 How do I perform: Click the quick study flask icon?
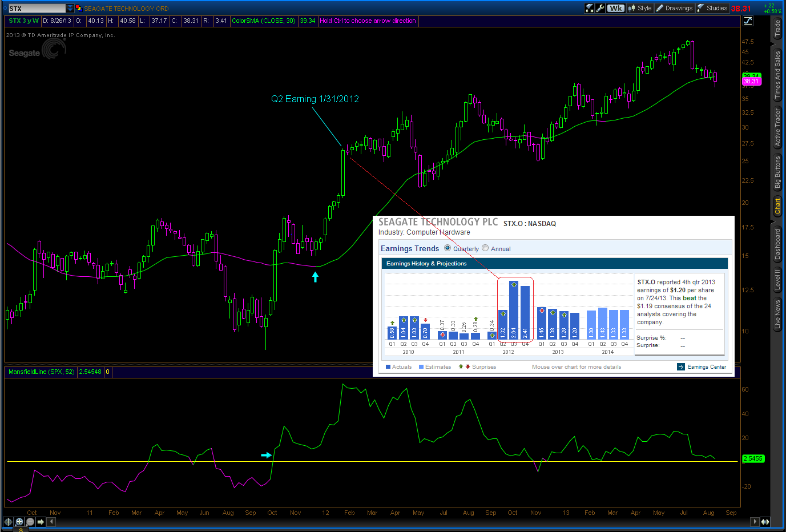(590, 8)
